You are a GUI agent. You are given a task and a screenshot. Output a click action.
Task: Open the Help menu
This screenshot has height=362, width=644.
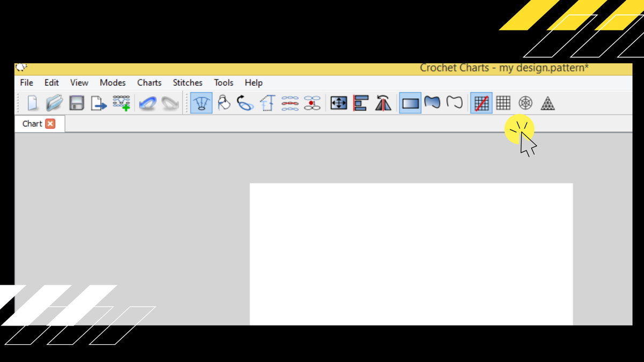pos(253,83)
